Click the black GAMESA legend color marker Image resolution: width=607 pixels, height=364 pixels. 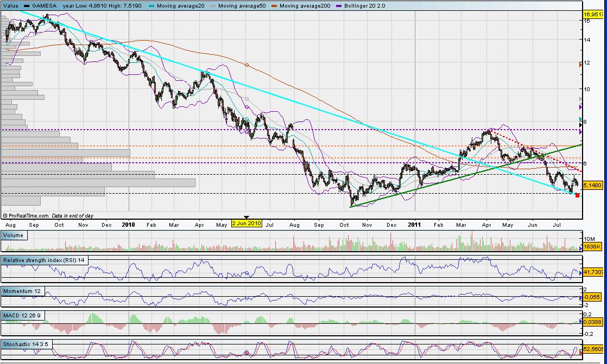[27, 6]
